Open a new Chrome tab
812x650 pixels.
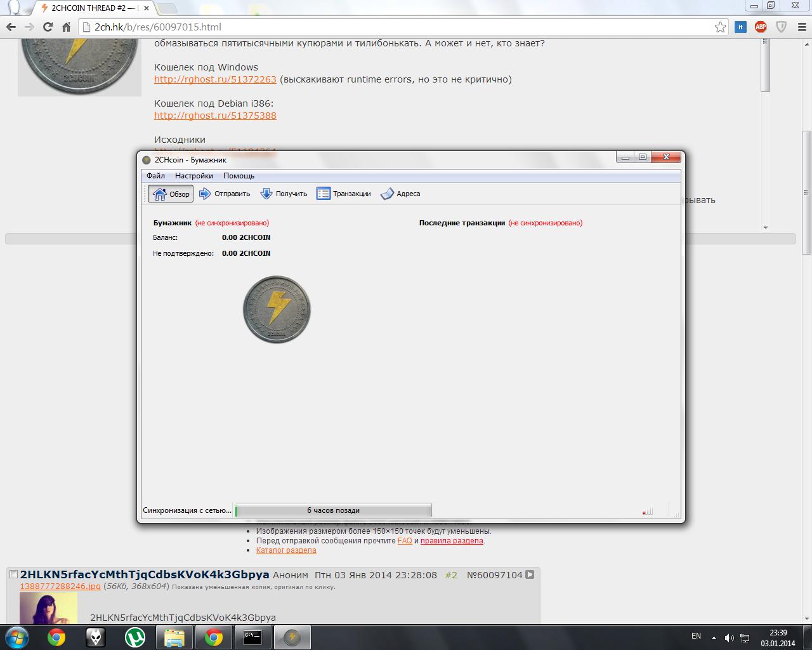pos(167,8)
